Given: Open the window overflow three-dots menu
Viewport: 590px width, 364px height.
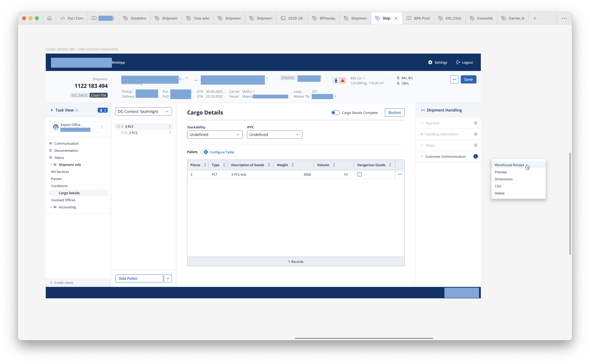Looking at the screenshot, I should point(564,18).
